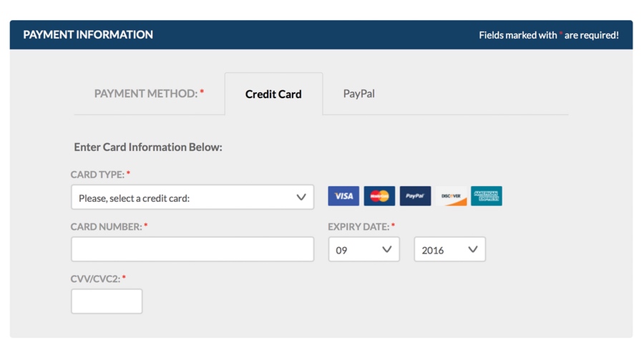
Task: Click the 'Fields marked with * are required' notice
Action: coord(549,35)
